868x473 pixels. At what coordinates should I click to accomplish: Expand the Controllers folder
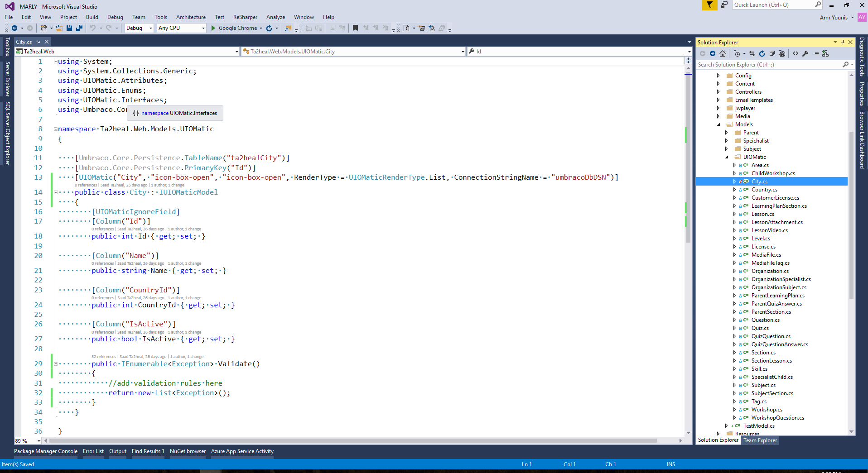tap(719, 92)
